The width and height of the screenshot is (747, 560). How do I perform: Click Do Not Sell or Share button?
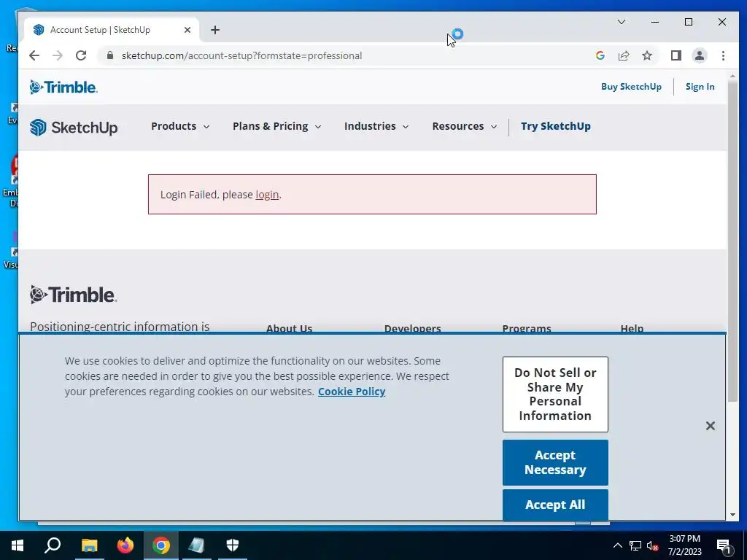pos(555,394)
